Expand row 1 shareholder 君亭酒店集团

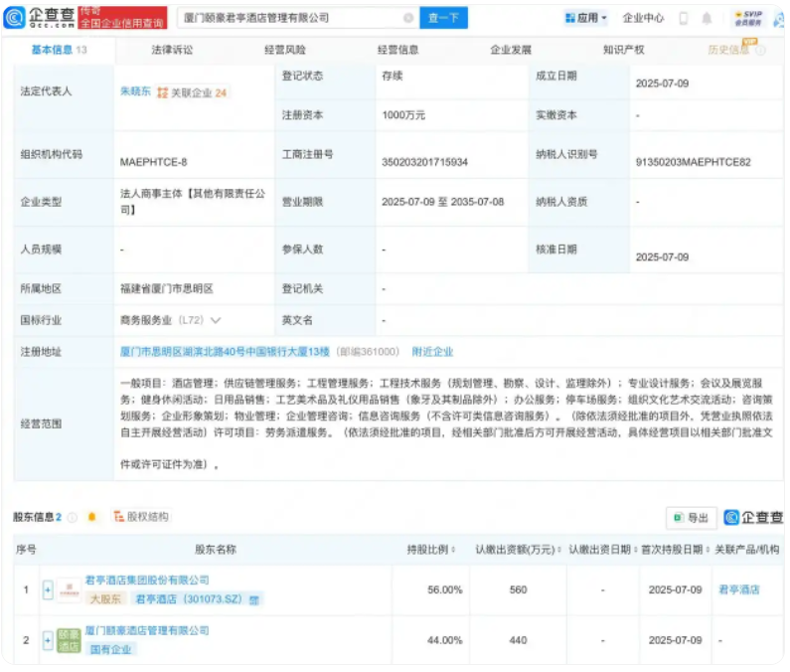(x=48, y=589)
